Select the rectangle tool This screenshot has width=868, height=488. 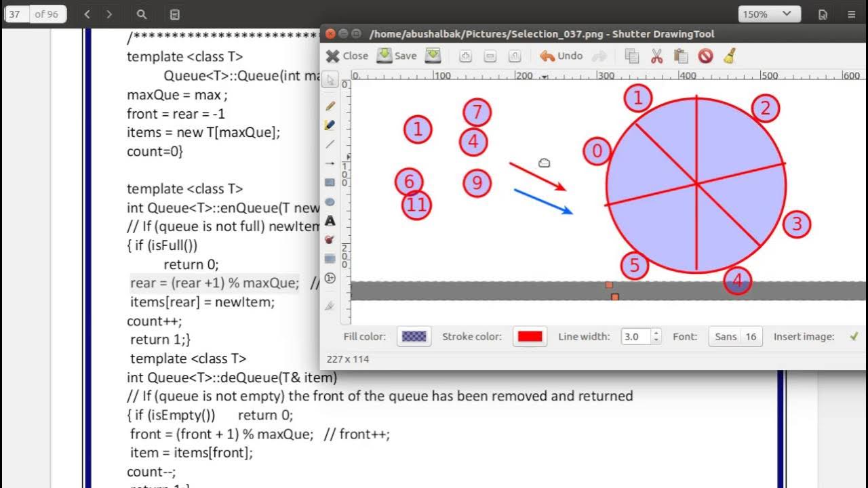point(330,182)
